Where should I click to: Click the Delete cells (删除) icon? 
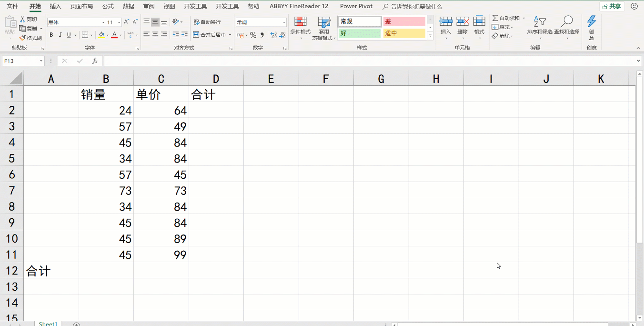tap(462, 22)
